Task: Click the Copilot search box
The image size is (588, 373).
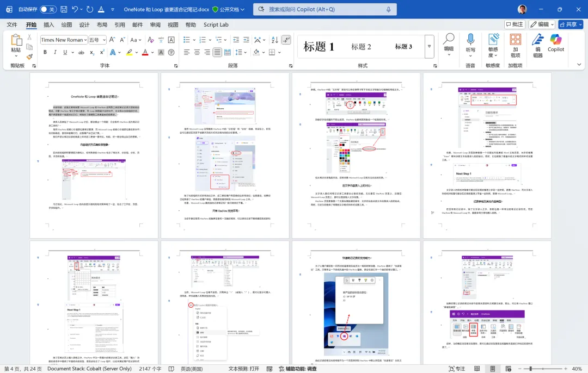Action: coord(324,9)
